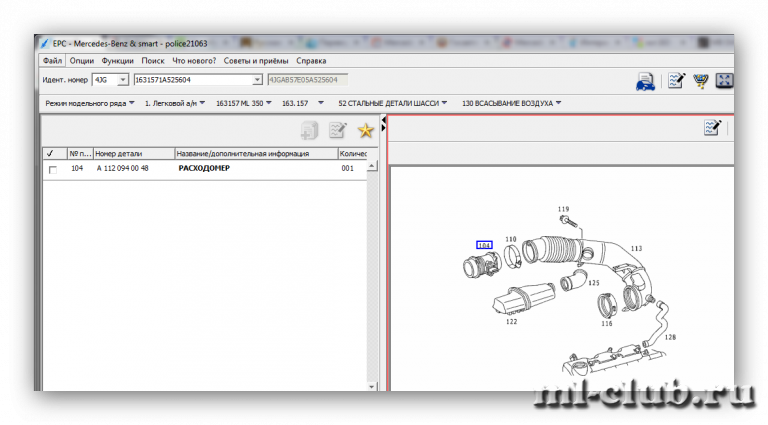The image size is (768, 425).
Task: Click the parts list scrollbar down arrow
Action: (x=372, y=386)
